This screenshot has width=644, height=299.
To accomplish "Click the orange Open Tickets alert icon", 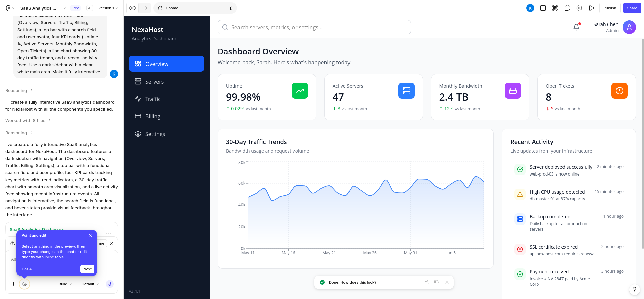I will (620, 91).
